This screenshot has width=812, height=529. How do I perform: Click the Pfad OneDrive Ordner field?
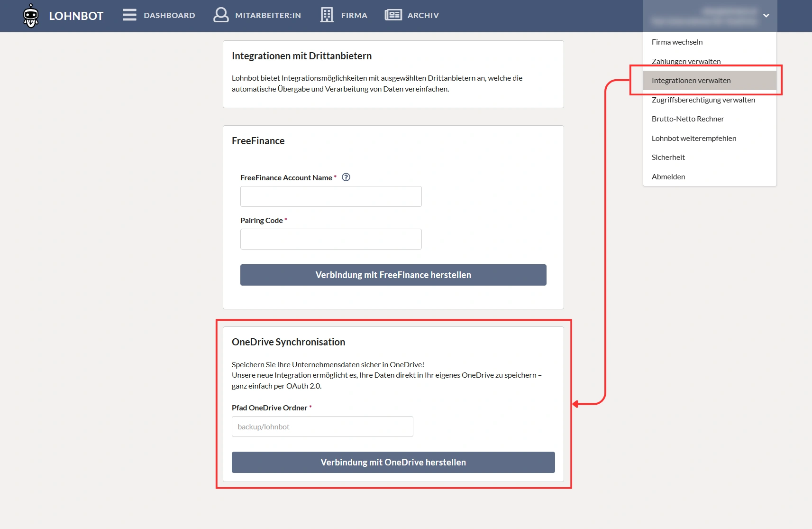pos(322,427)
